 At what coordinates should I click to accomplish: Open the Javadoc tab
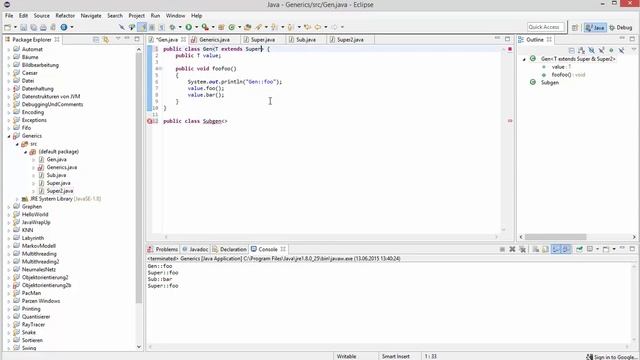[x=196, y=249]
